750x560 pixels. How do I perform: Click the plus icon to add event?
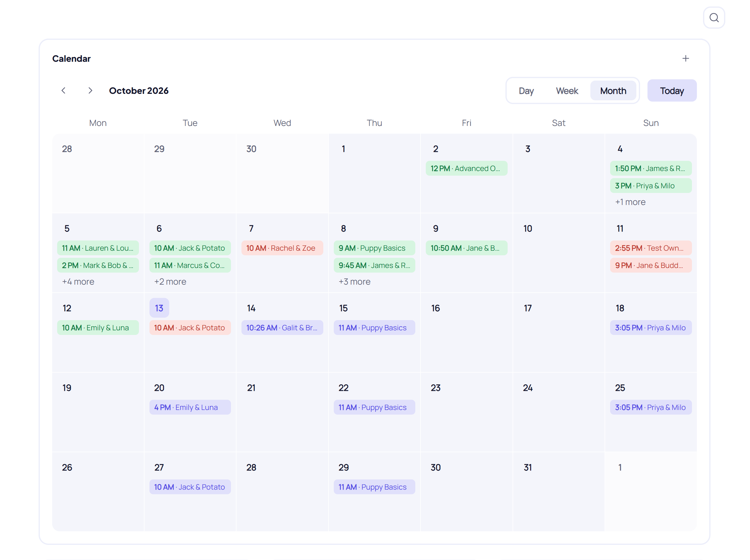(x=685, y=59)
